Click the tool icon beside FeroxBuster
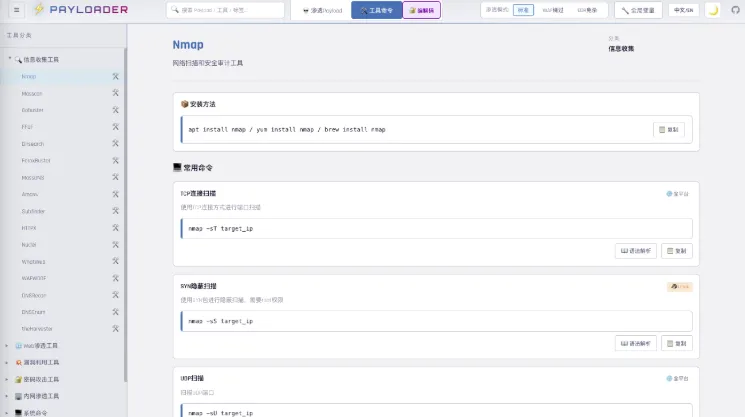This screenshot has width=745, height=417. 115,161
